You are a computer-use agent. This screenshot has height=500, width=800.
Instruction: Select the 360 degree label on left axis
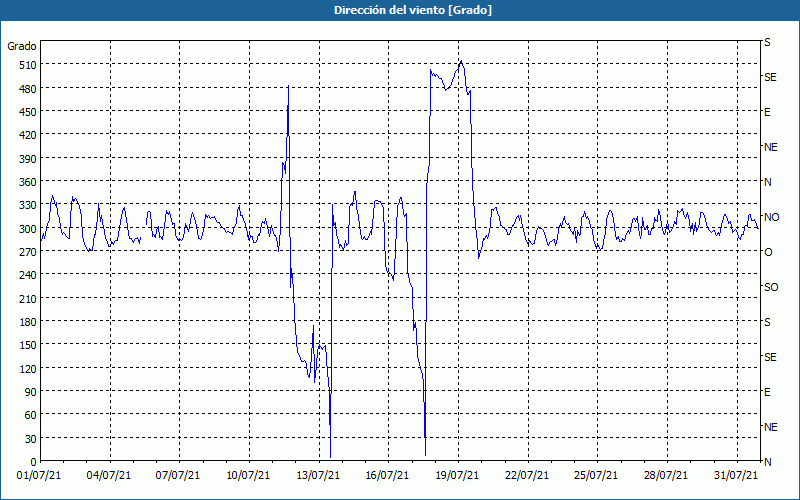[28, 182]
